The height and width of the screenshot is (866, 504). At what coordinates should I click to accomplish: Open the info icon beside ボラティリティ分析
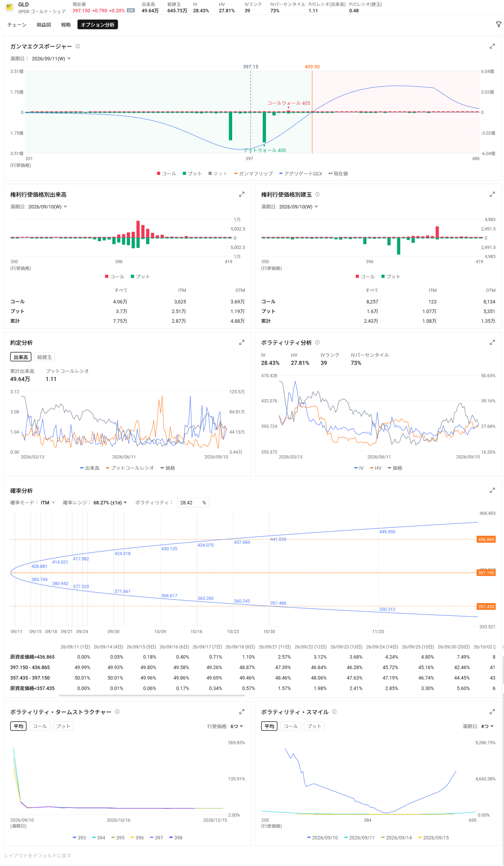(x=317, y=342)
